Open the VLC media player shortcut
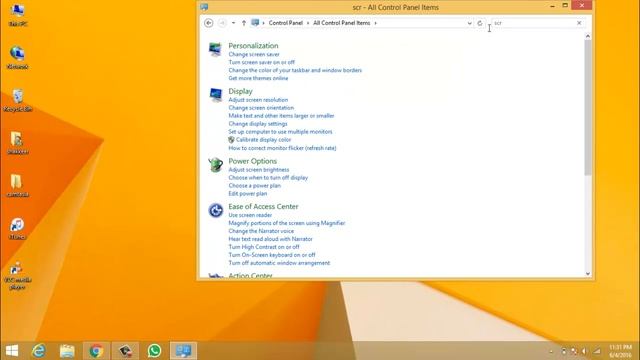This screenshot has width=640, height=360. coord(17,276)
